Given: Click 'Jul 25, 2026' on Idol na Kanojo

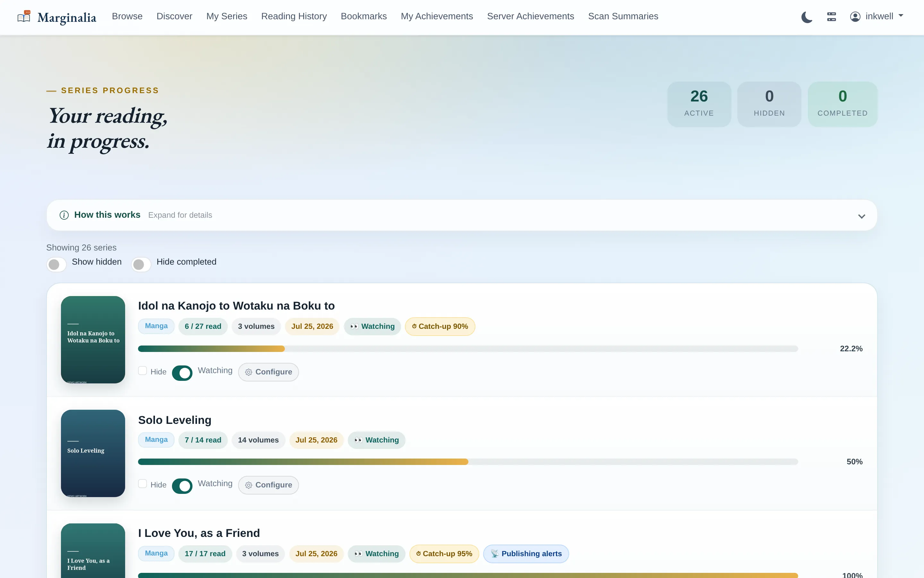Looking at the screenshot, I should 312,327.
